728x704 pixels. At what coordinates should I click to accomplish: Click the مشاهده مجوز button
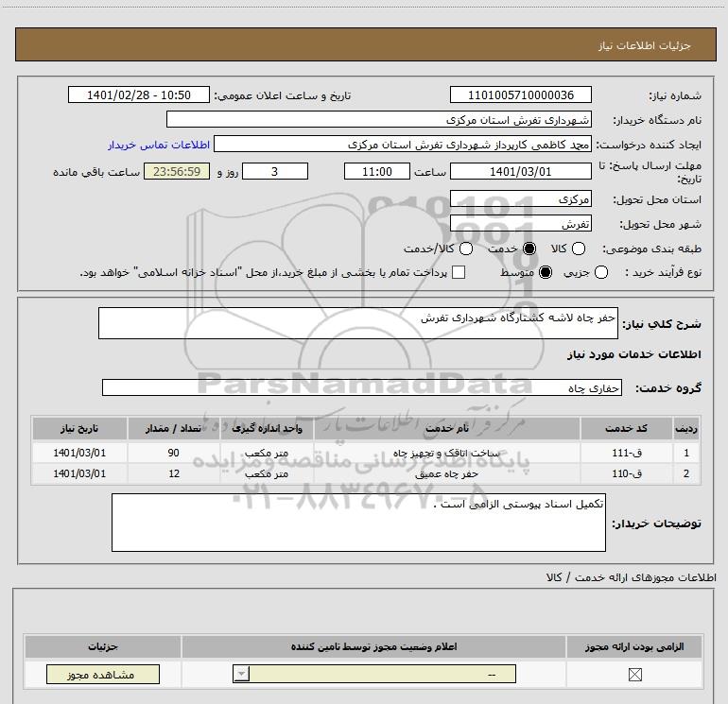[x=103, y=675]
